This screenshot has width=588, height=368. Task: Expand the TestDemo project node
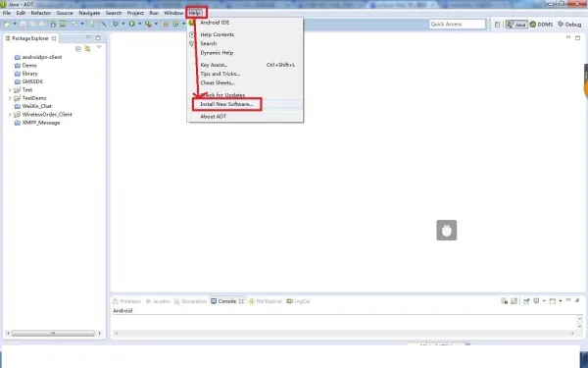tap(10, 98)
